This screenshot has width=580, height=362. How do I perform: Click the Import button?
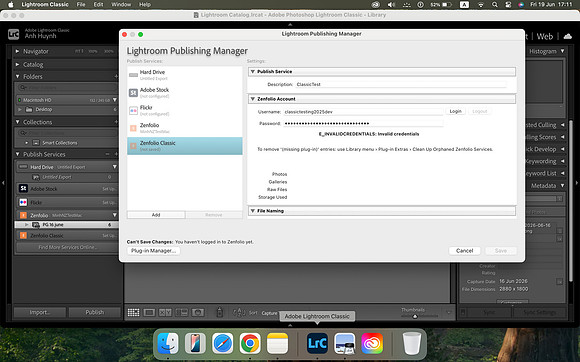(x=40, y=312)
